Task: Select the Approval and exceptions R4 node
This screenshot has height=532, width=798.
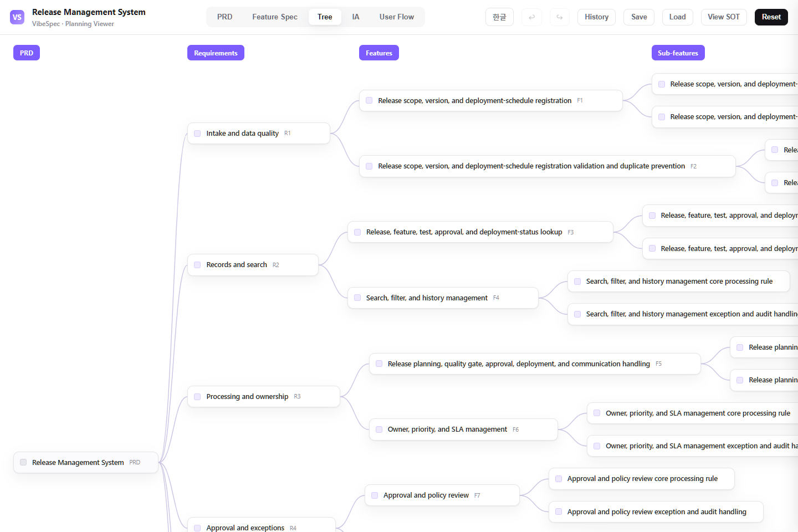Action: coord(262,525)
